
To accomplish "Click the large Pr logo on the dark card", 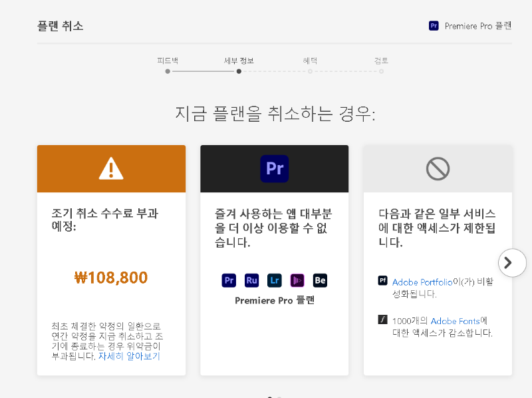I will 275,169.
